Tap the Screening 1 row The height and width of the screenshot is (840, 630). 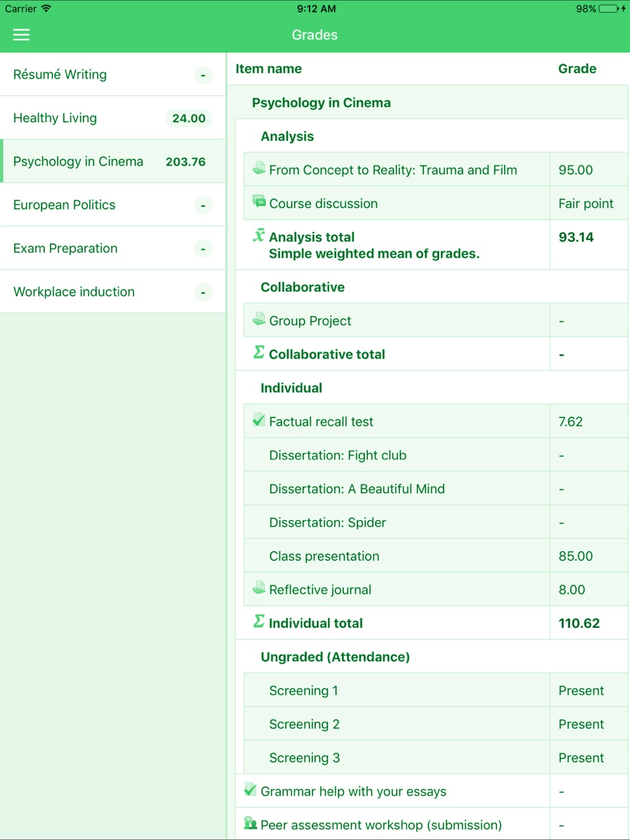[436, 690]
